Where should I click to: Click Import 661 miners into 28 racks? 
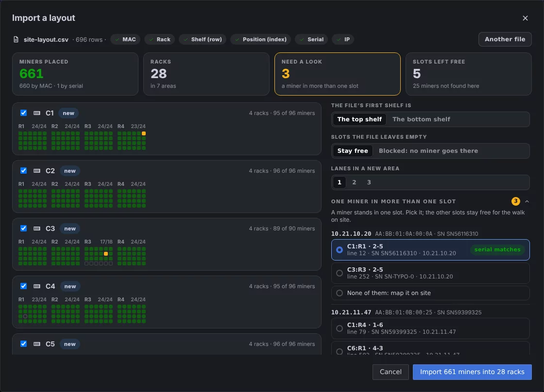pyautogui.click(x=472, y=372)
